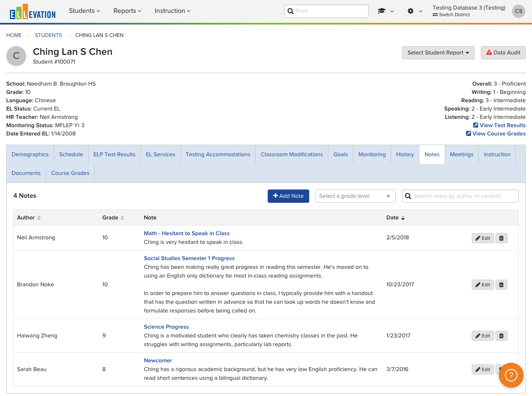Screen dimensions: 532x396
Task: Open Social Studies Semester 1 Progress note
Action: [x=189, y=258]
